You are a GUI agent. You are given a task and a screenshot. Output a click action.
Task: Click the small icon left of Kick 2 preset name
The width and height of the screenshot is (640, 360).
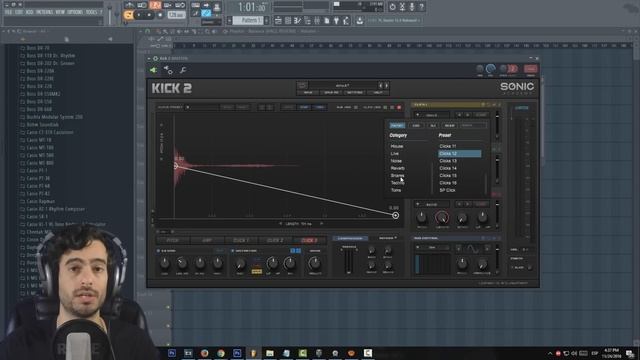[x=302, y=85]
